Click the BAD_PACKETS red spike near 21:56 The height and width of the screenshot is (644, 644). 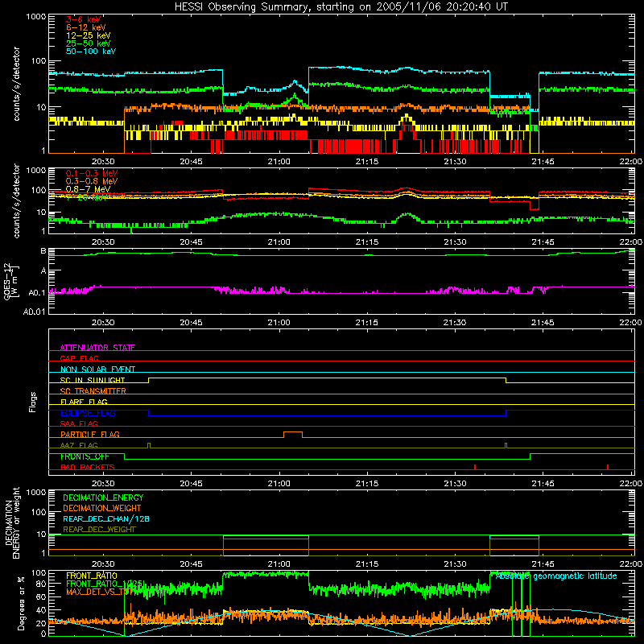[608, 467]
